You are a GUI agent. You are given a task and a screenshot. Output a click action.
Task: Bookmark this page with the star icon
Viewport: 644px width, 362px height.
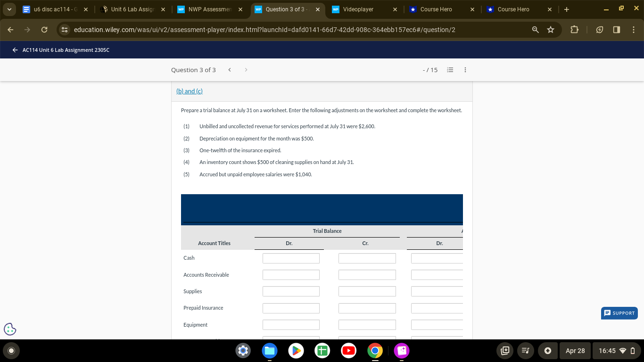coord(550,30)
